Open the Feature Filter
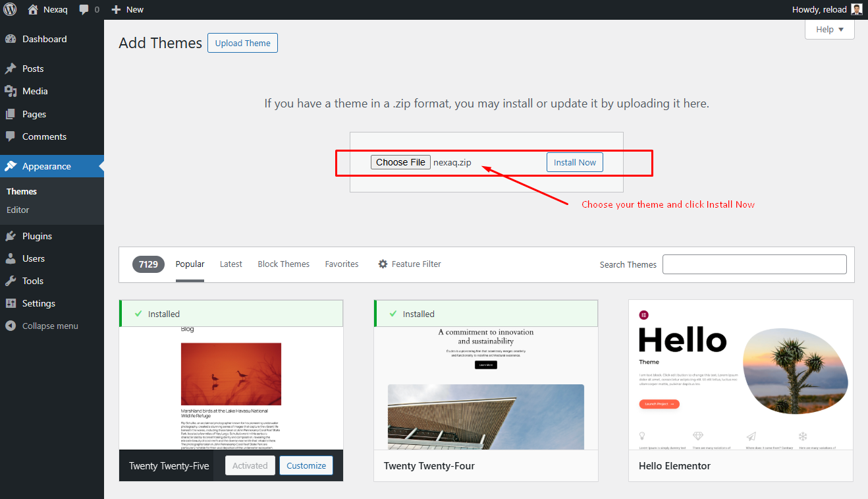This screenshot has width=868, height=499. click(x=409, y=264)
